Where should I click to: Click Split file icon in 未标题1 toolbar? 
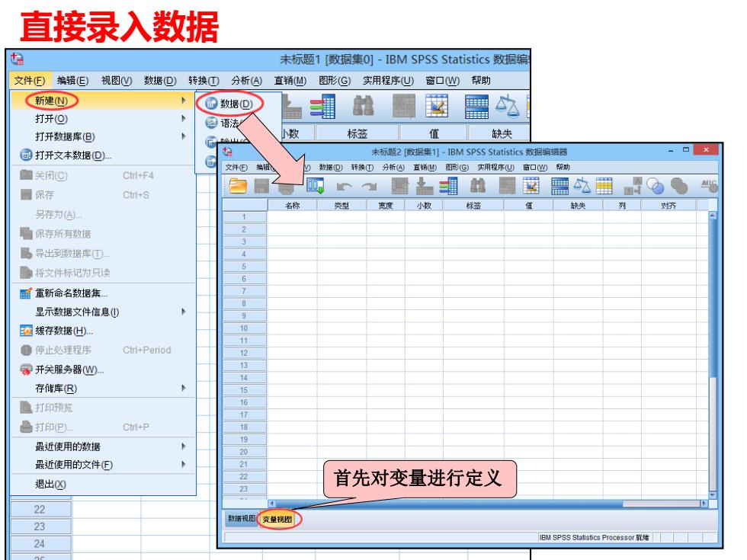point(476,106)
